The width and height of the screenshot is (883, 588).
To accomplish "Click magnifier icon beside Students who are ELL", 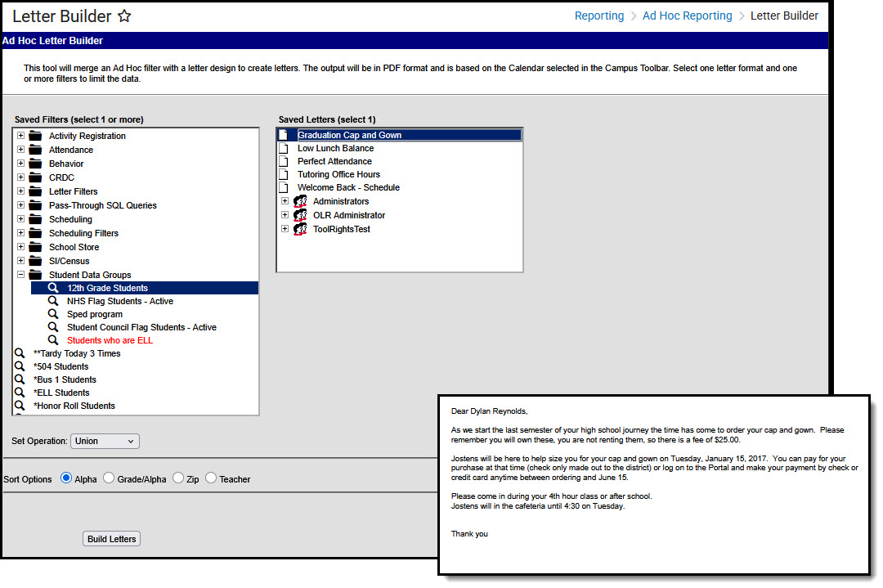I will click(53, 340).
